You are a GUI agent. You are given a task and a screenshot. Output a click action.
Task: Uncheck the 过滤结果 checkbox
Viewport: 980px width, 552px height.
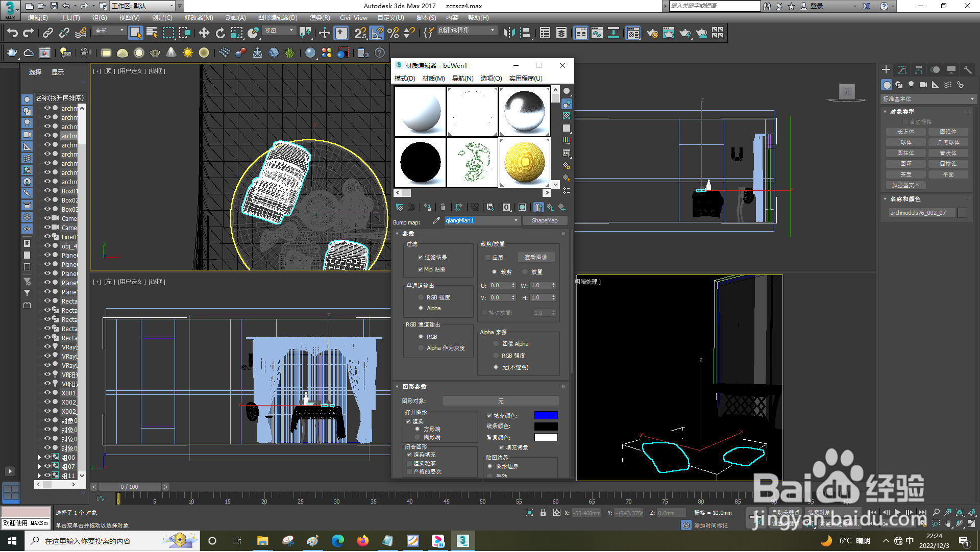(421, 257)
